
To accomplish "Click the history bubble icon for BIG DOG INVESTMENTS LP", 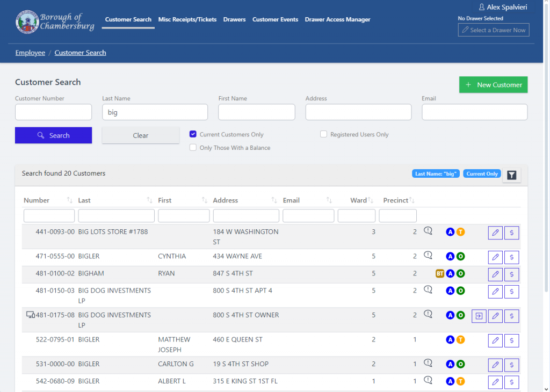I will [x=428, y=289].
